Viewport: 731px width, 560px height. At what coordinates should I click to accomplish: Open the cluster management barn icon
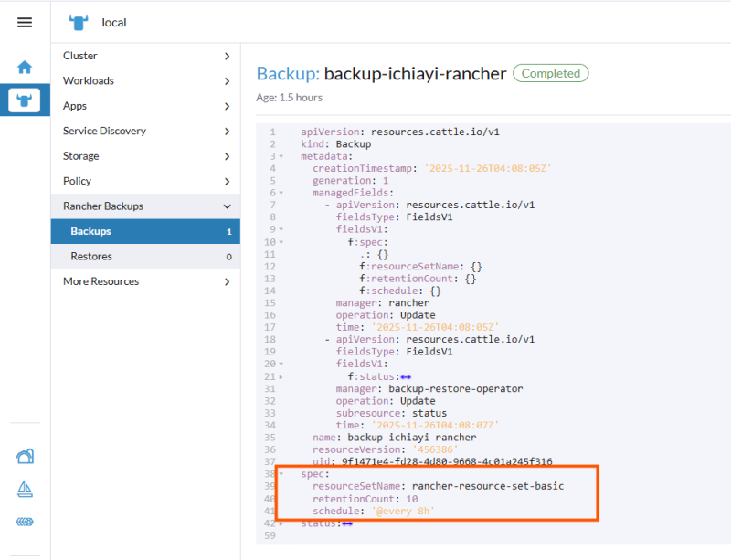(x=26, y=456)
